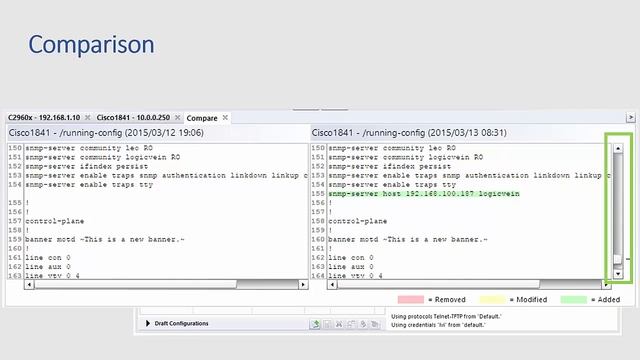The image size is (640, 360).
Task: Click right arrow of left pane horizontal scrollbar
Action: [303, 284]
